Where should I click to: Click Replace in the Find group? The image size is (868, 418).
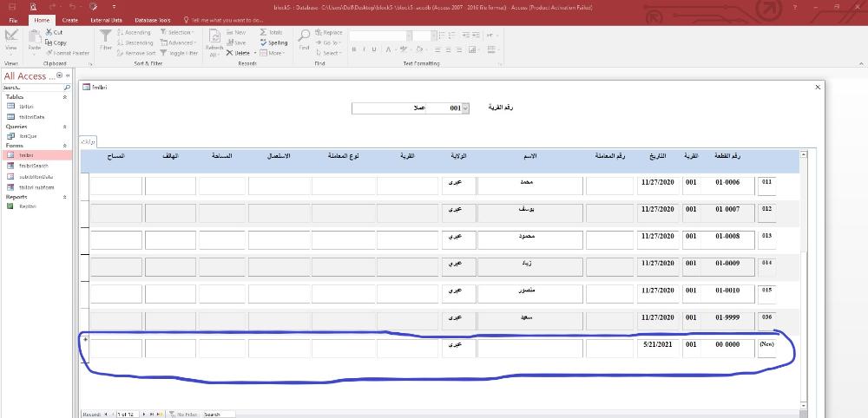coord(329,33)
